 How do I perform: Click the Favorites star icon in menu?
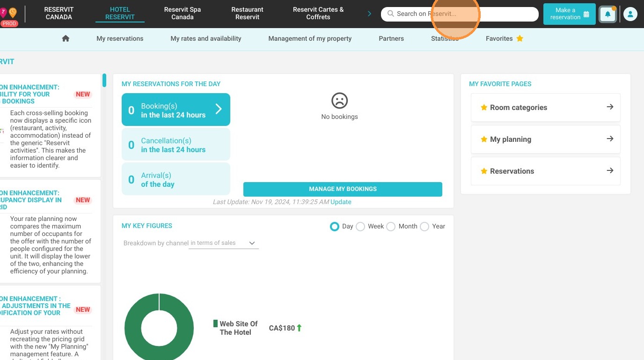pos(520,38)
